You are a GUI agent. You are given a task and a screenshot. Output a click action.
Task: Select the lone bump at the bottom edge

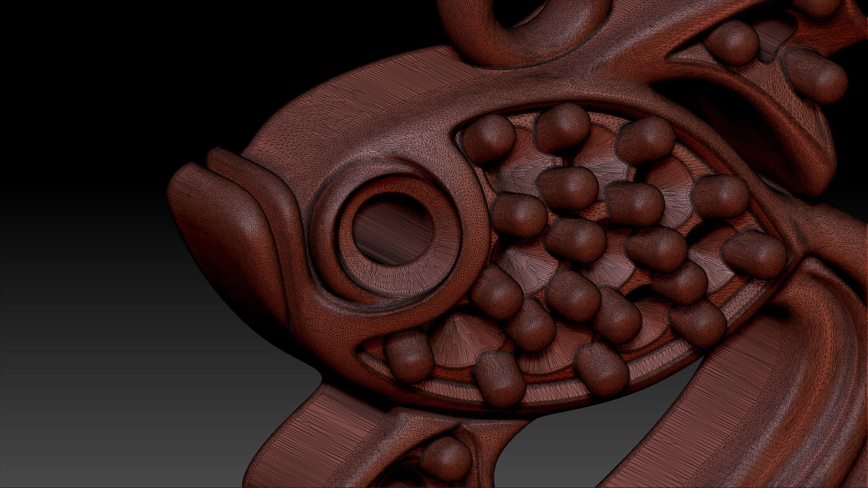pyautogui.click(x=445, y=459)
